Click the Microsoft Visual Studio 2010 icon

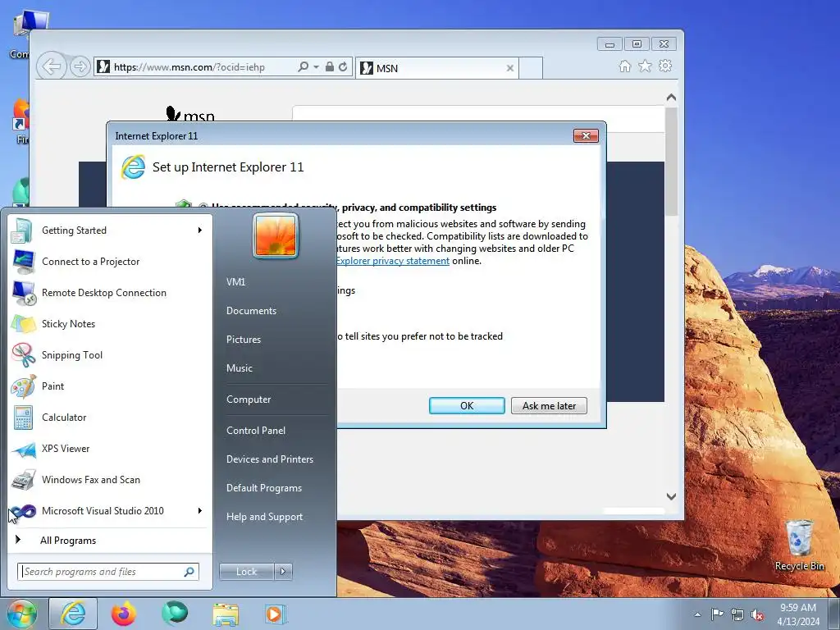pos(23,511)
